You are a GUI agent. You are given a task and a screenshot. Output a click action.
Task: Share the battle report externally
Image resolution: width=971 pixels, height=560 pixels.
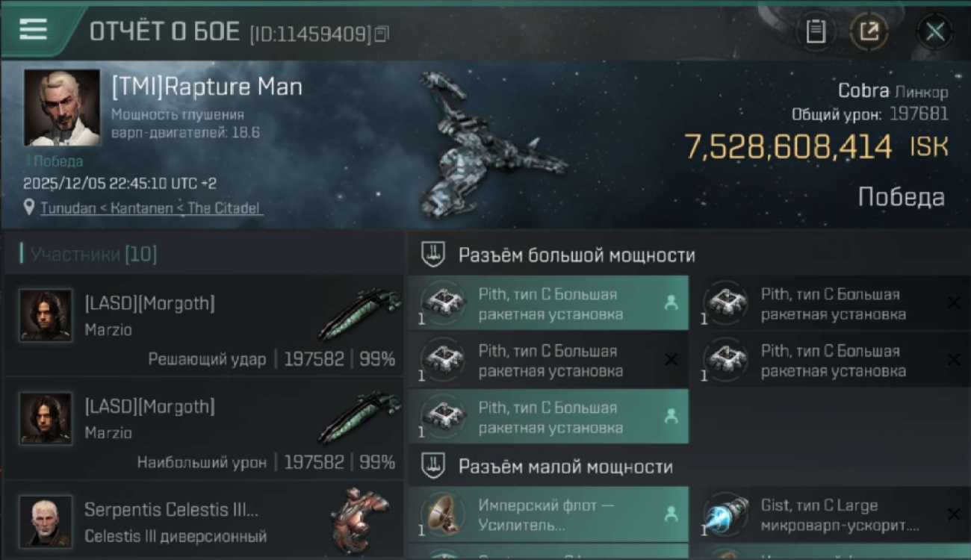(x=869, y=31)
